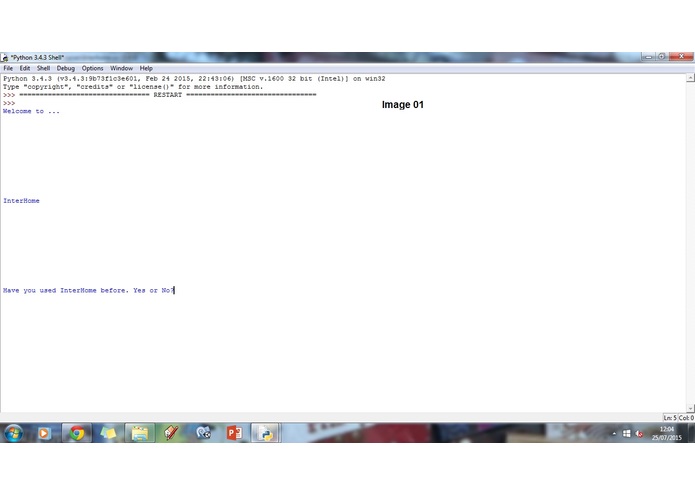695x494 pixels.
Task: Click the 'InterHome' output text
Action: (21, 201)
